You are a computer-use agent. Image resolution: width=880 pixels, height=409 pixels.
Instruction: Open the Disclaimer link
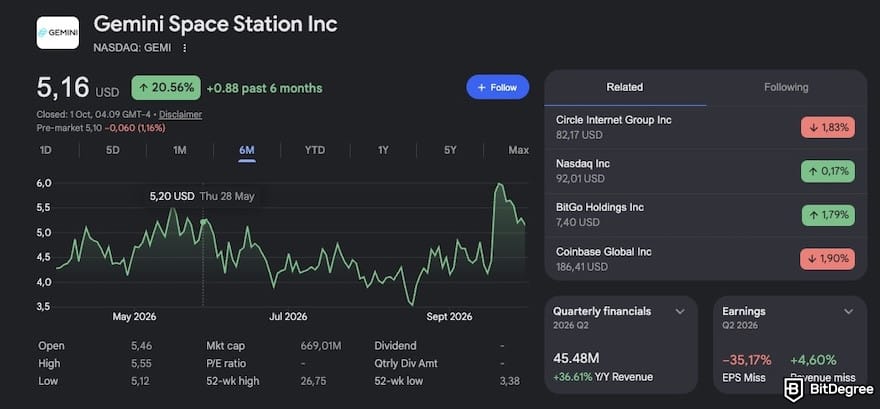pos(180,114)
